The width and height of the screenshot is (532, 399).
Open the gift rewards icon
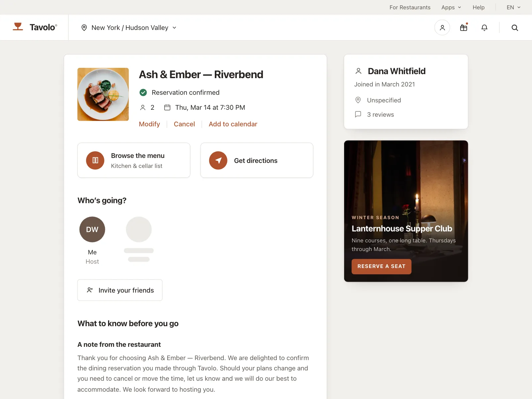(464, 28)
